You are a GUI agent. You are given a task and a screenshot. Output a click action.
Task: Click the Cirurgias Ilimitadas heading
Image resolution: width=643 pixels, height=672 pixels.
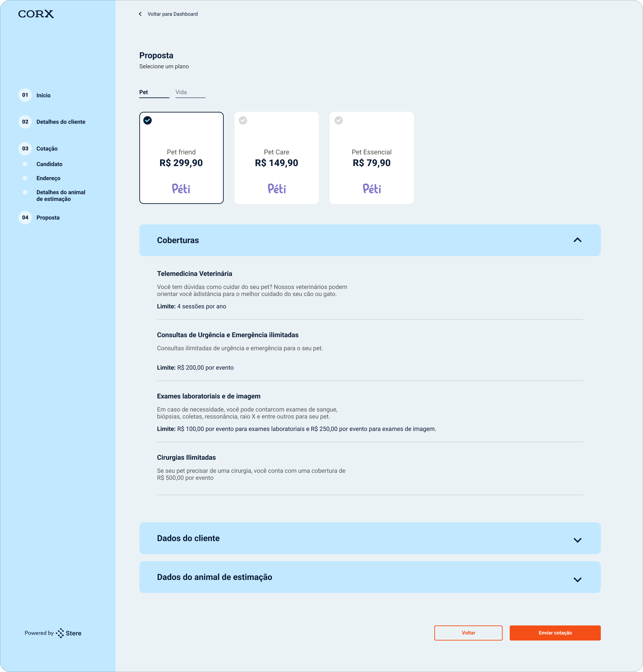186,458
